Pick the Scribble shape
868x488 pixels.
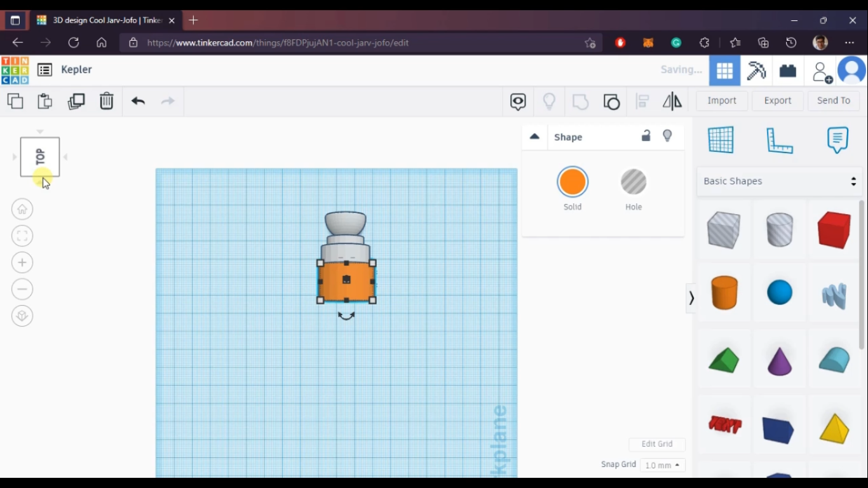point(834,295)
